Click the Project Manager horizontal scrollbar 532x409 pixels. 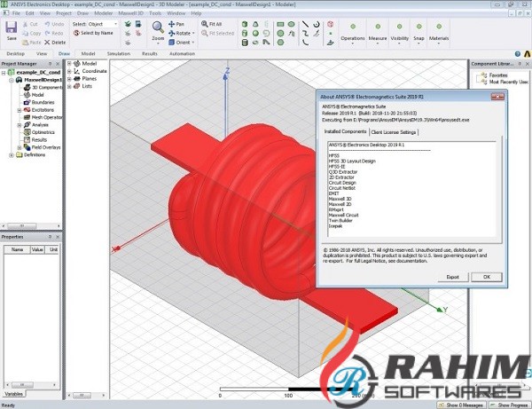coord(30,225)
